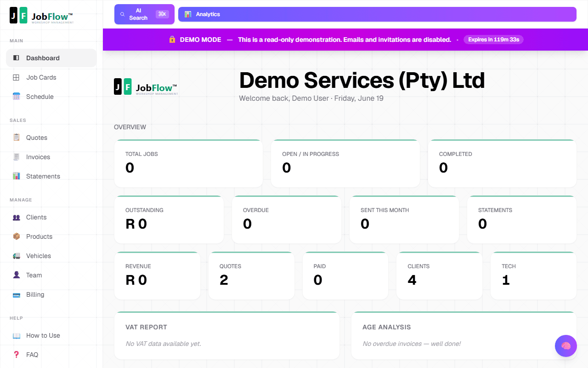Click the Vehicles truck icon
Viewport: 588px width, 368px height.
click(16, 256)
